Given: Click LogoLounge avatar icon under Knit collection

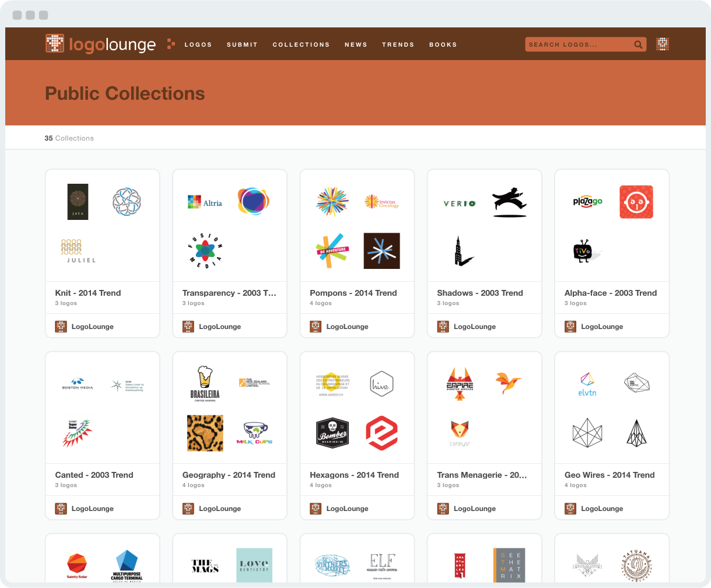Looking at the screenshot, I should [61, 327].
